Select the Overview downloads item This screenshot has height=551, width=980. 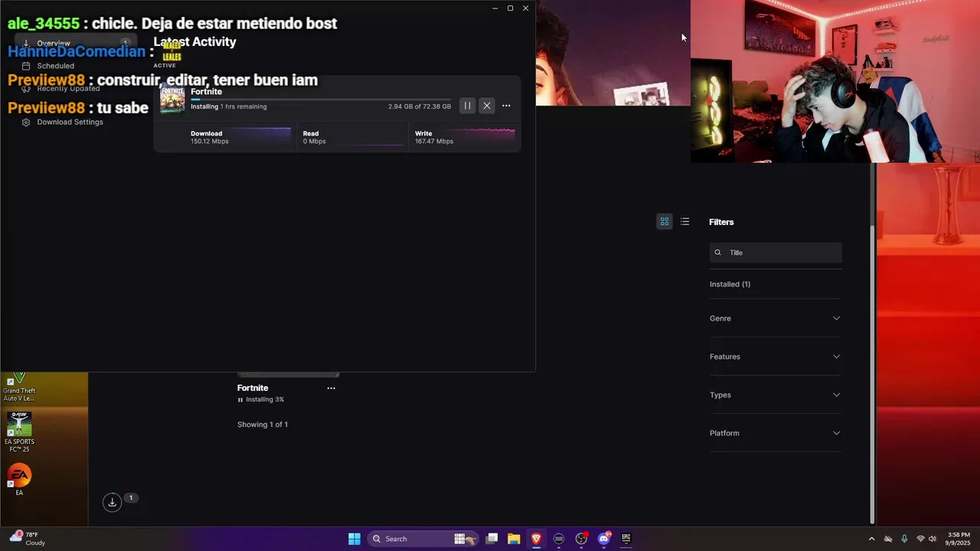pos(75,44)
